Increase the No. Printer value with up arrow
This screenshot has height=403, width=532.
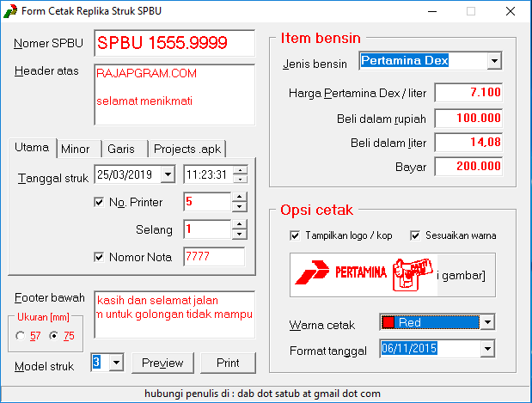[x=240, y=197]
